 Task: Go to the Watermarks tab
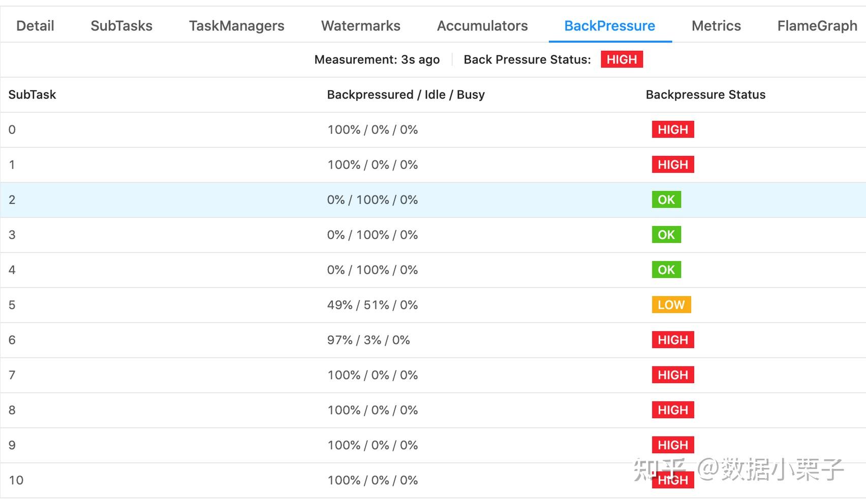[360, 26]
